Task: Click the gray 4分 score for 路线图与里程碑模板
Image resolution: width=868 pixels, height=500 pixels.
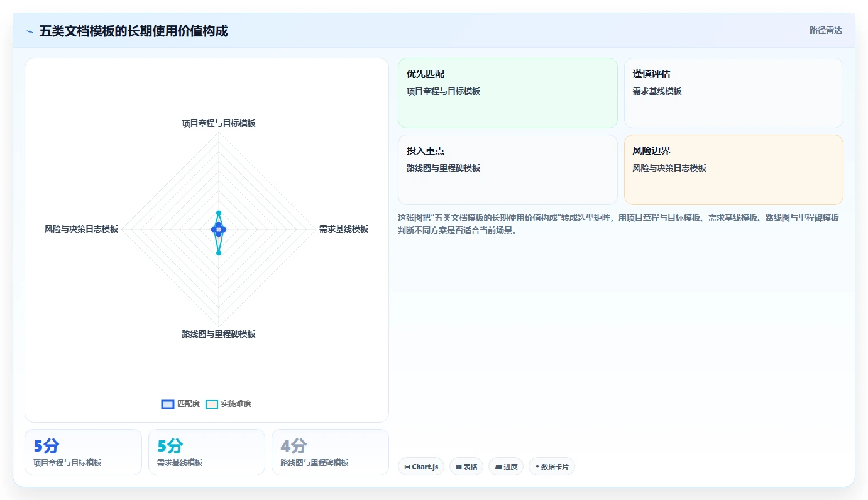Action: pos(294,447)
